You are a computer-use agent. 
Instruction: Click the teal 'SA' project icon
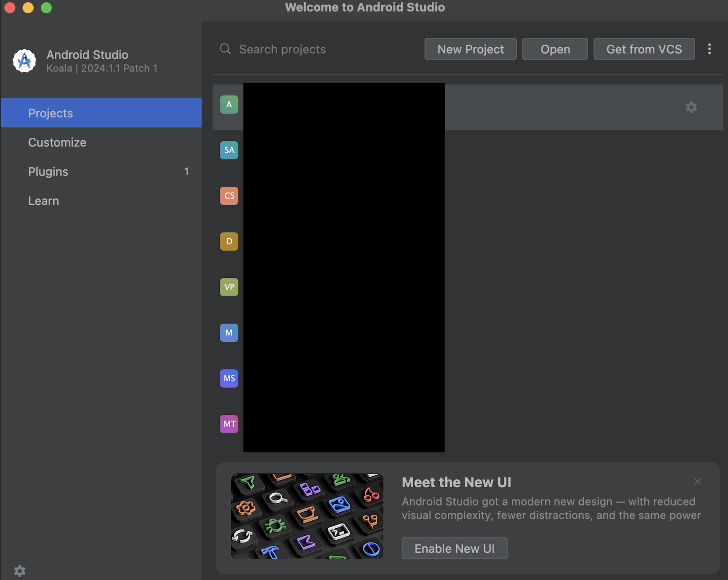coord(229,150)
